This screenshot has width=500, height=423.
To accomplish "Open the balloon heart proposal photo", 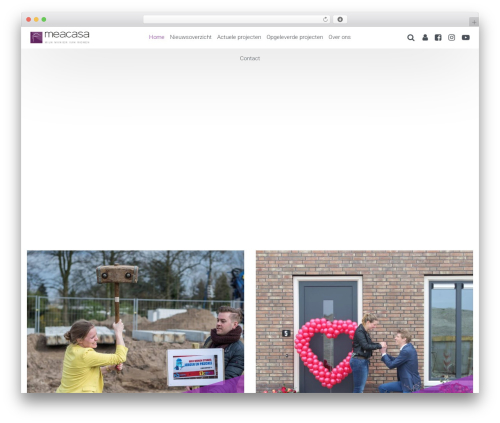I will click(x=364, y=322).
